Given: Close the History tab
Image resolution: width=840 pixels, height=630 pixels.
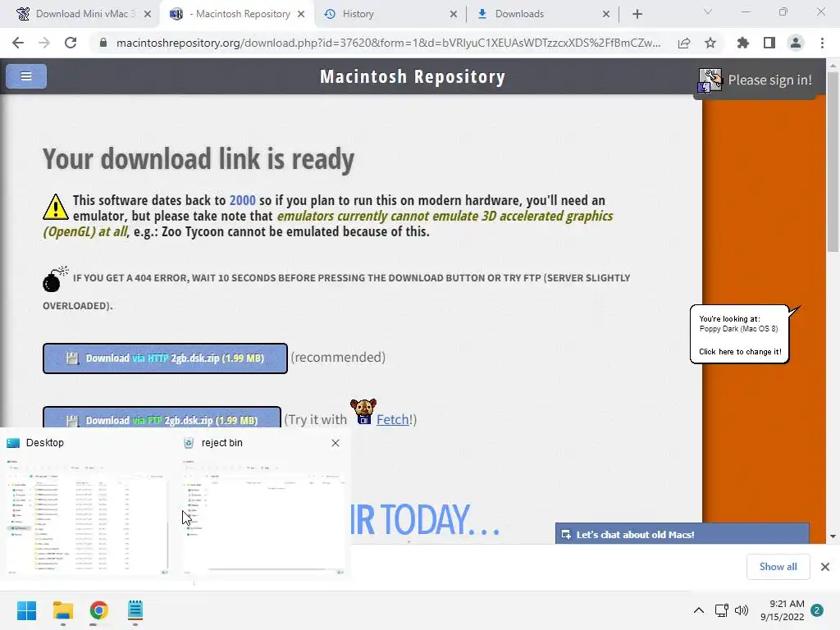Looking at the screenshot, I should click(x=453, y=14).
